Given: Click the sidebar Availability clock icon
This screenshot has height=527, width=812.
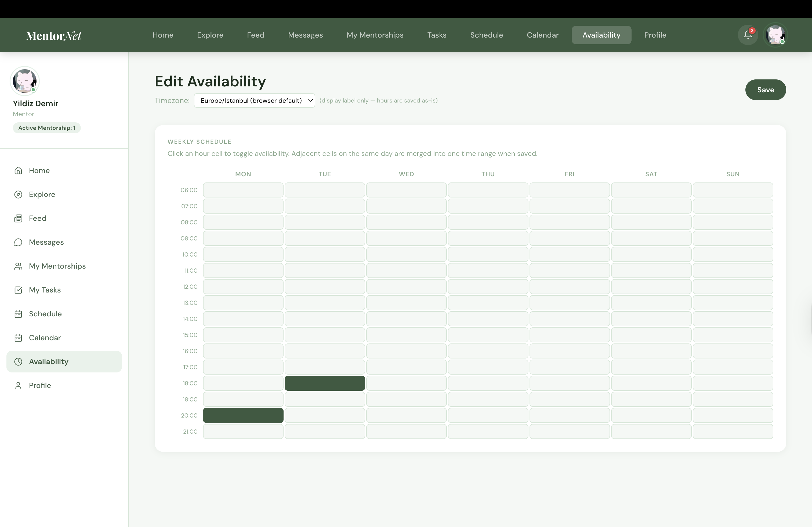Looking at the screenshot, I should tap(19, 361).
